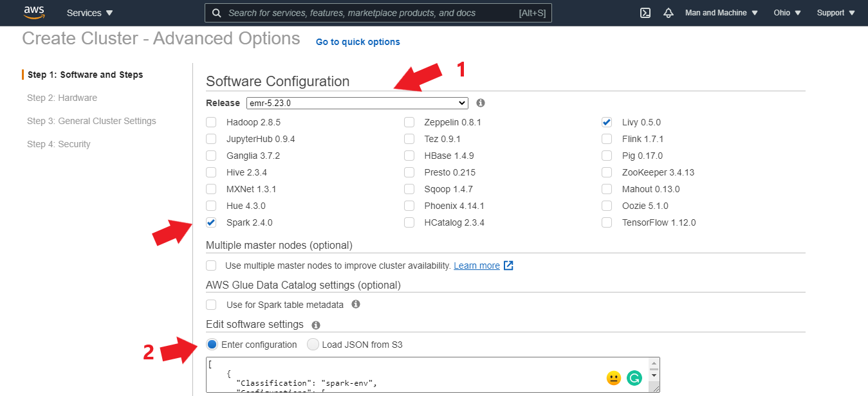Go to Step 1: Software and Steps
The image size is (868, 396).
pos(86,75)
